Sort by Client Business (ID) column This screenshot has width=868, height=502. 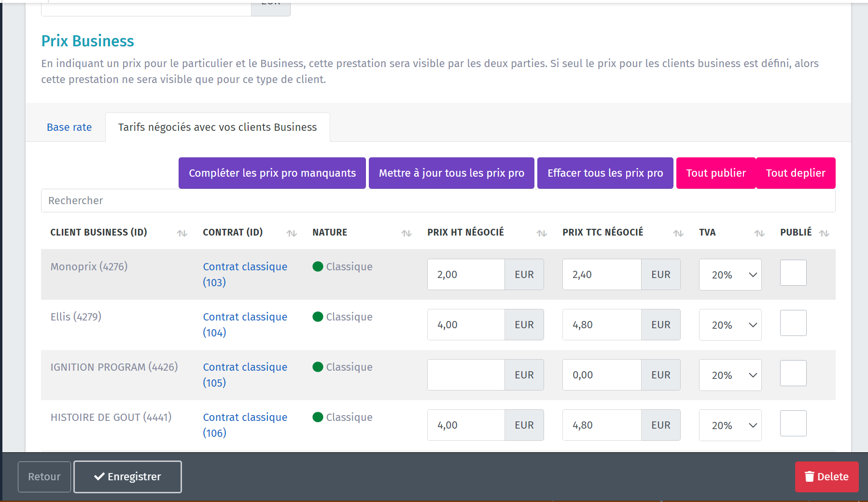click(182, 233)
